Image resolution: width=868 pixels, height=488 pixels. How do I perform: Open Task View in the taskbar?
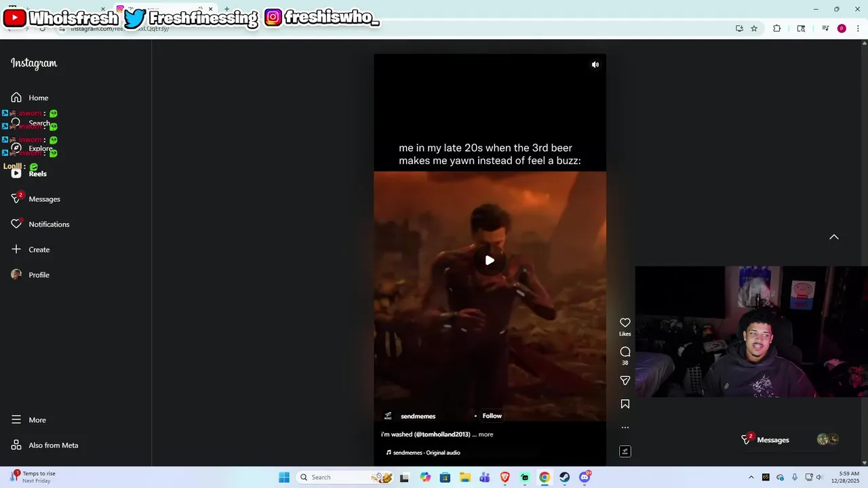point(405,477)
